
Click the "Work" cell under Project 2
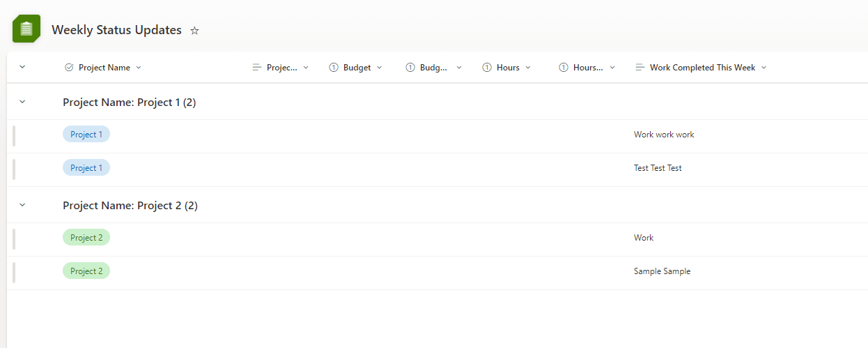point(644,238)
